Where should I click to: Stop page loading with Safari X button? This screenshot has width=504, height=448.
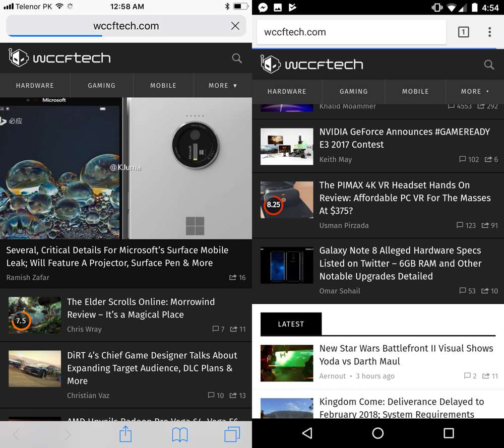click(x=235, y=26)
